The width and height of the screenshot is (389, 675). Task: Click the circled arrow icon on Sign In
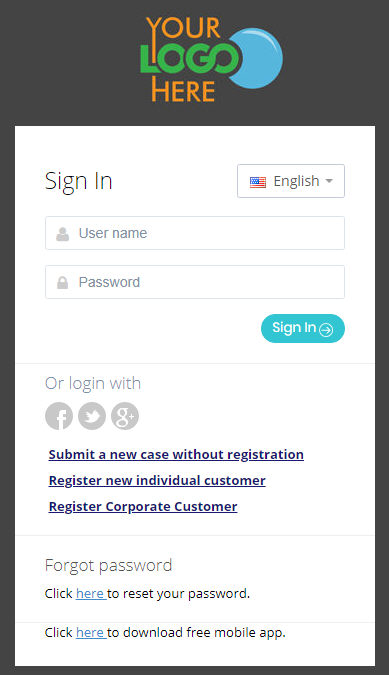[326, 330]
